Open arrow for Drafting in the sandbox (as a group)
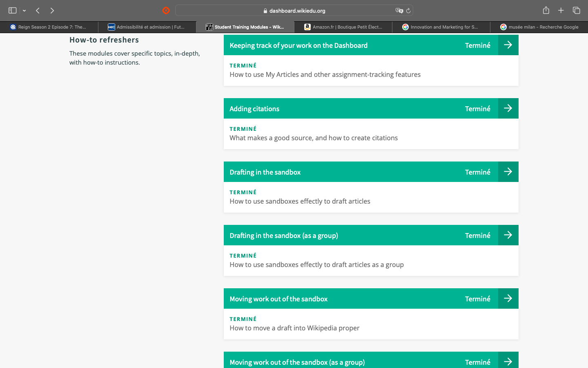 [508, 235]
